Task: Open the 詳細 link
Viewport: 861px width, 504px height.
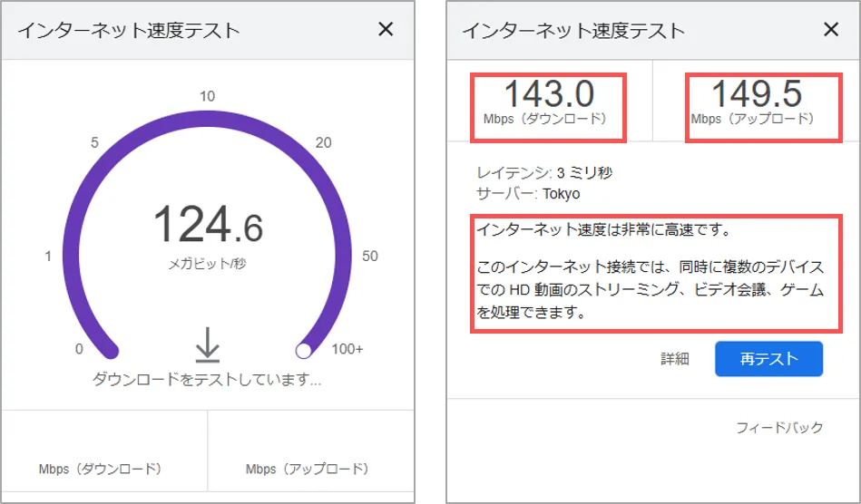Action: point(674,359)
